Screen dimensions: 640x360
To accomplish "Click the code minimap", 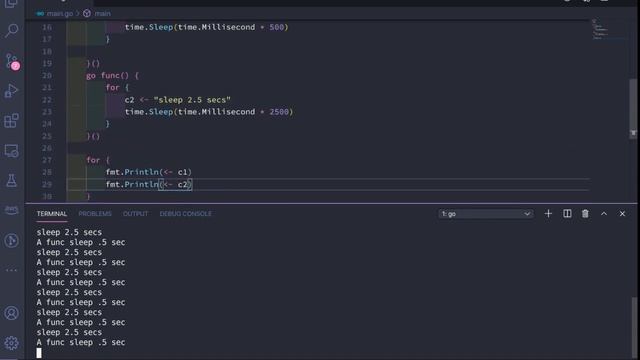I will 600,29.
